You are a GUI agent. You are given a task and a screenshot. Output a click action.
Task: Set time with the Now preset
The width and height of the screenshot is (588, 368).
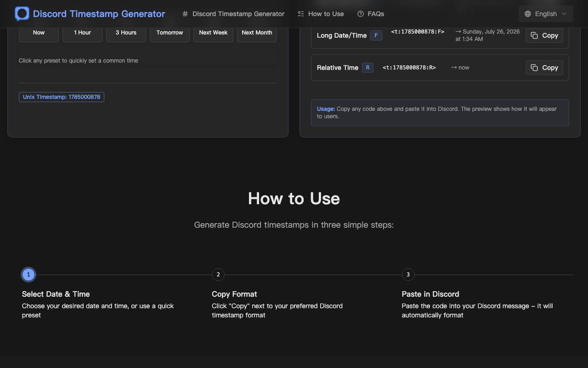(39, 33)
